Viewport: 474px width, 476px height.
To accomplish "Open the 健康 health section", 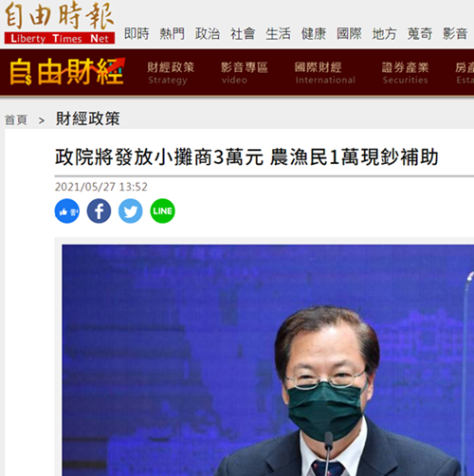I will 314,34.
